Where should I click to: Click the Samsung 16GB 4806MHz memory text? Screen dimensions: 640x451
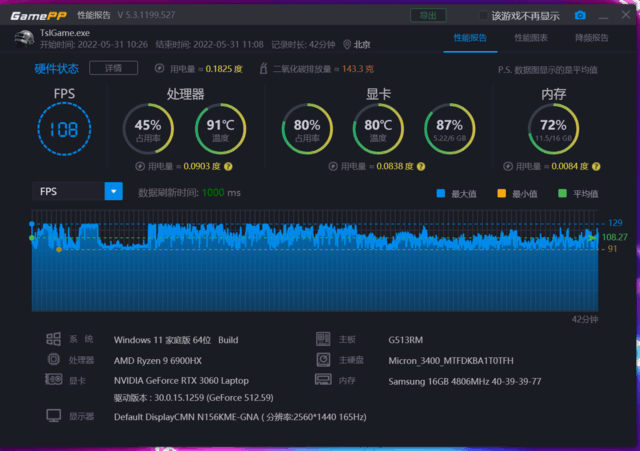(x=465, y=382)
